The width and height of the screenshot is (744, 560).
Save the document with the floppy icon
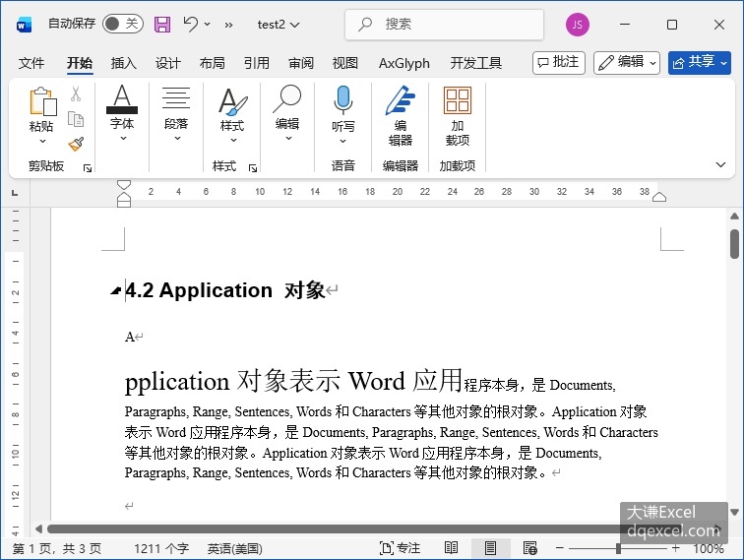pos(162,25)
